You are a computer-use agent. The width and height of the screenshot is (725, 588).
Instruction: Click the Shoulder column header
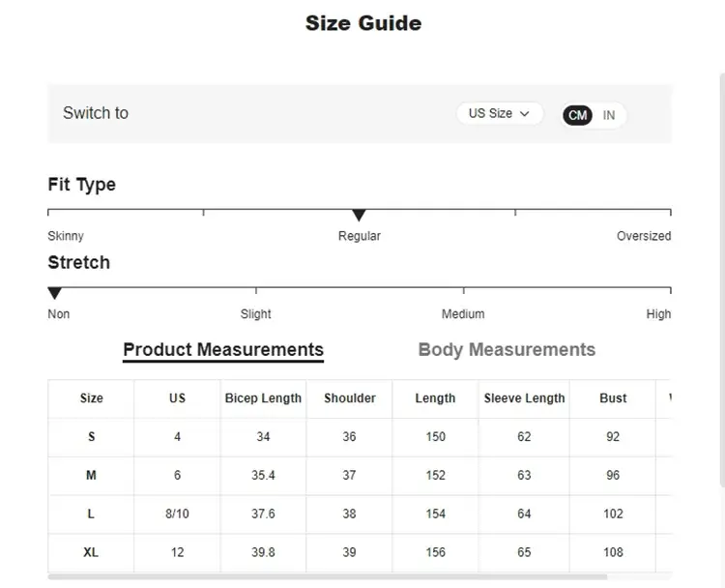tap(349, 398)
